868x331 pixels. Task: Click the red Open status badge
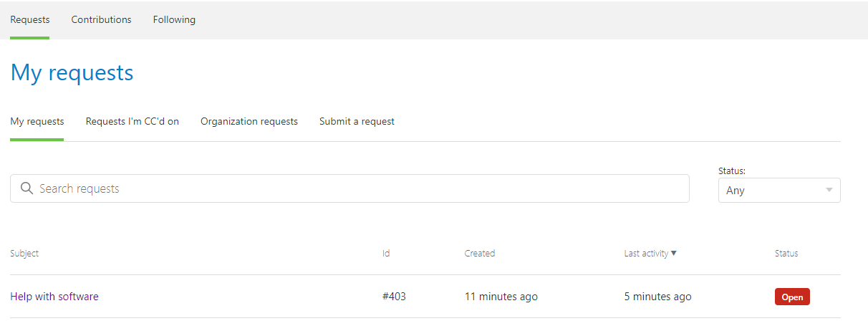(x=792, y=297)
